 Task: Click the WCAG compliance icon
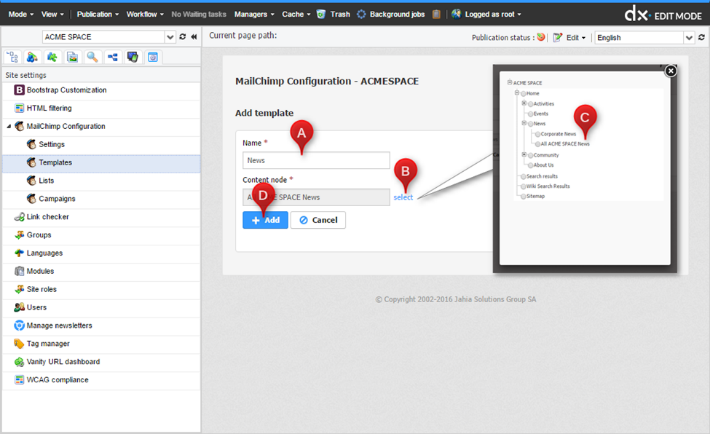coord(19,380)
